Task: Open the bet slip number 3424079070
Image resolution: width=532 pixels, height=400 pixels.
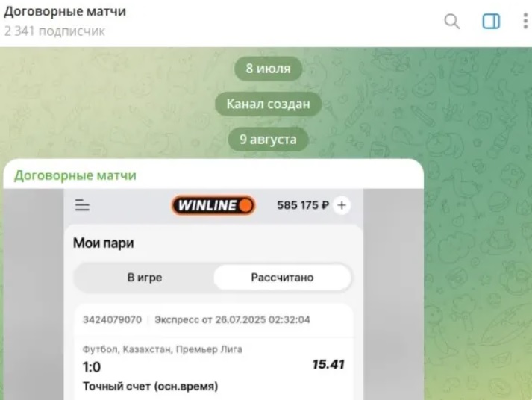Action: [x=113, y=319]
